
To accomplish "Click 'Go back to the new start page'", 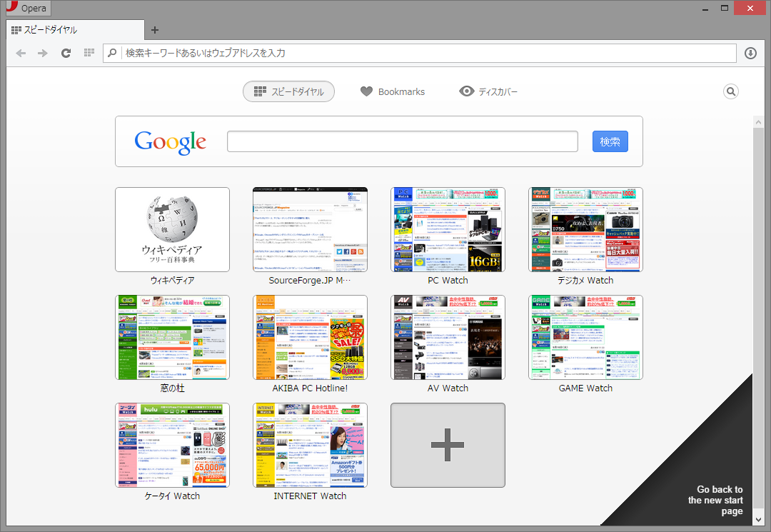I will 715,500.
